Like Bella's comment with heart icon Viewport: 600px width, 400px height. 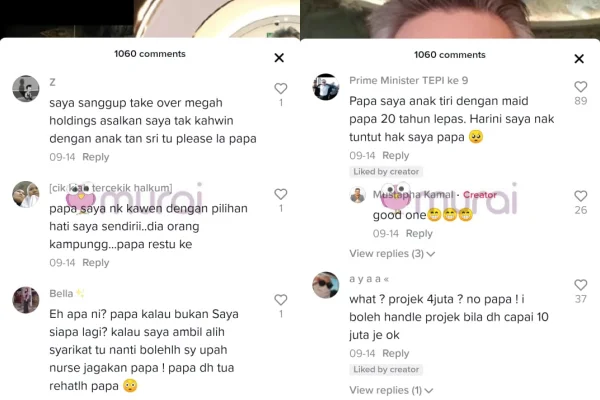[x=280, y=300]
